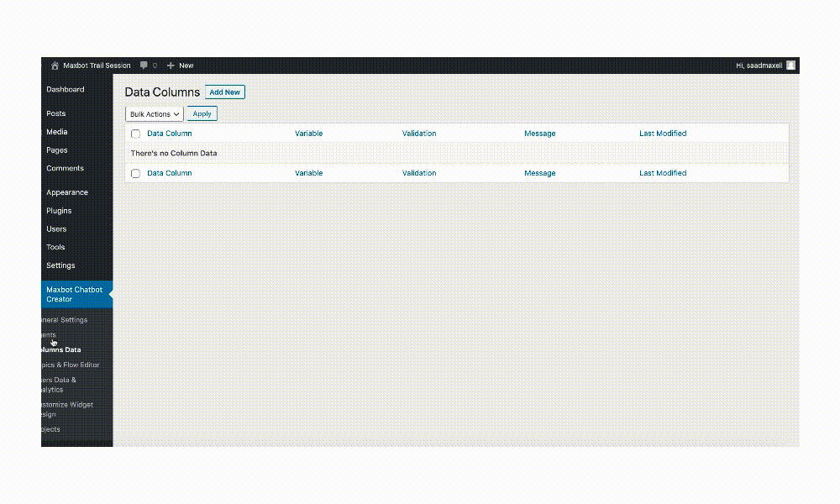Screen dimensions: 840x504
Task: Open Posts in sidebar
Action: (x=55, y=113)
